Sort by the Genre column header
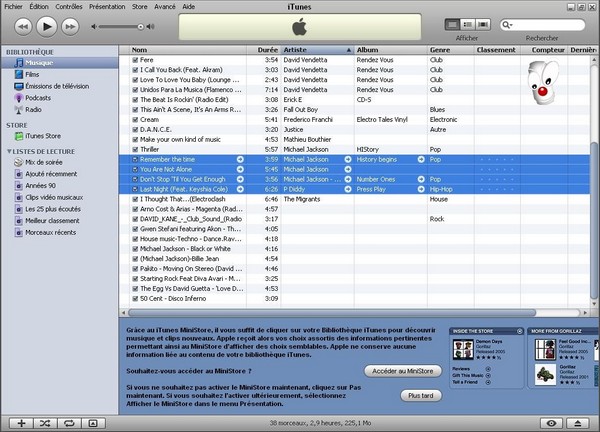The height and width of the screenshot is (432, 600). [450, 50]
